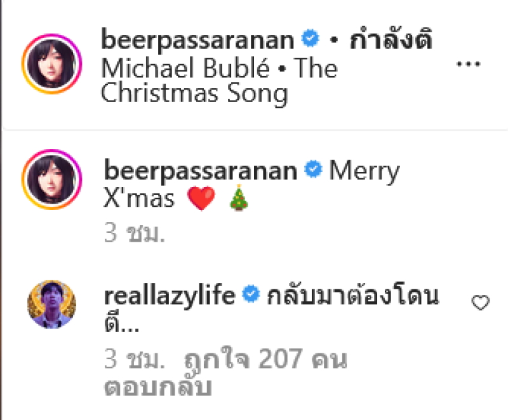The height and width of the screenshot is (420, 508).
Task: Click verified badge next to reallazylife
Action: pos(251,294)
